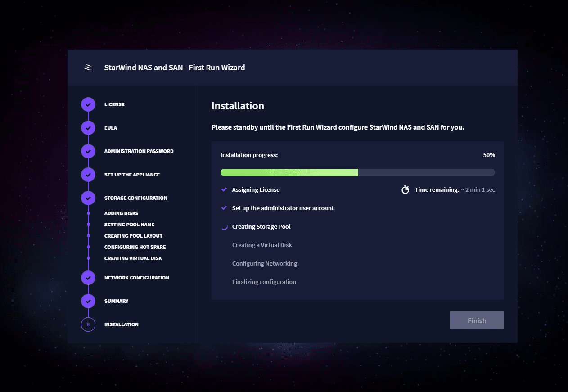Click the Finalizing configuration text
The width and height of the screenshot is (568, 392).
(264, 282)
